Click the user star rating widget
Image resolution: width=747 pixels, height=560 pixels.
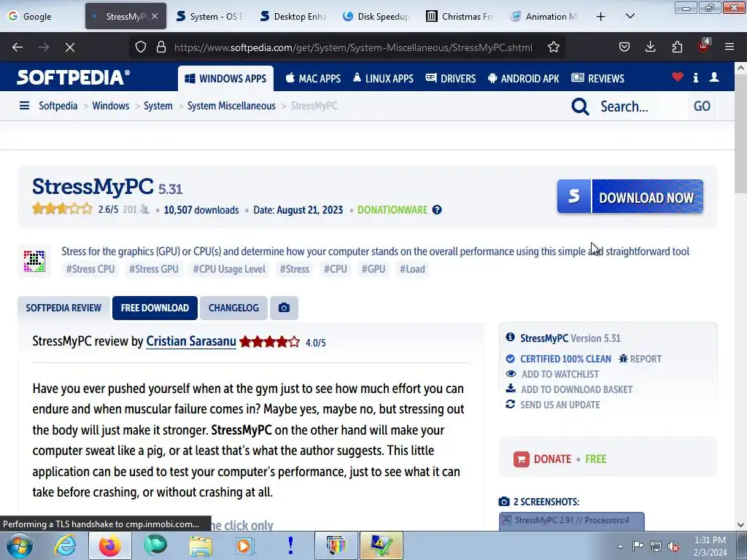click(x=63, y=209)
